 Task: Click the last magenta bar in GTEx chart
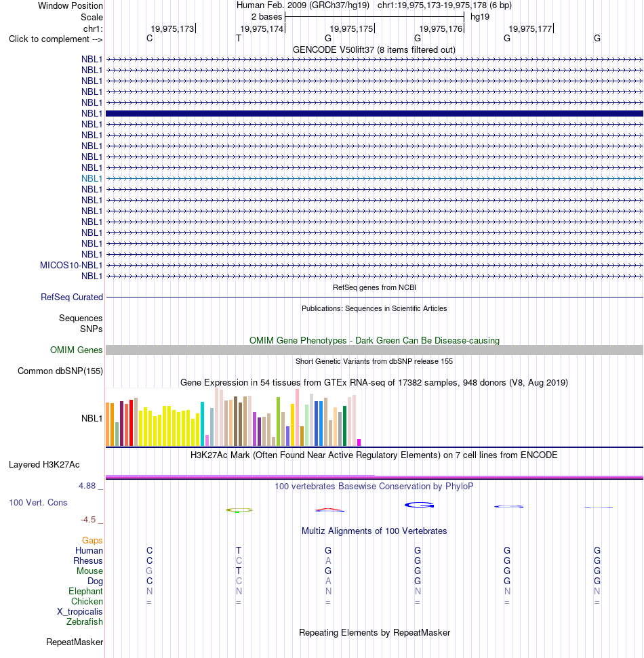359,443
